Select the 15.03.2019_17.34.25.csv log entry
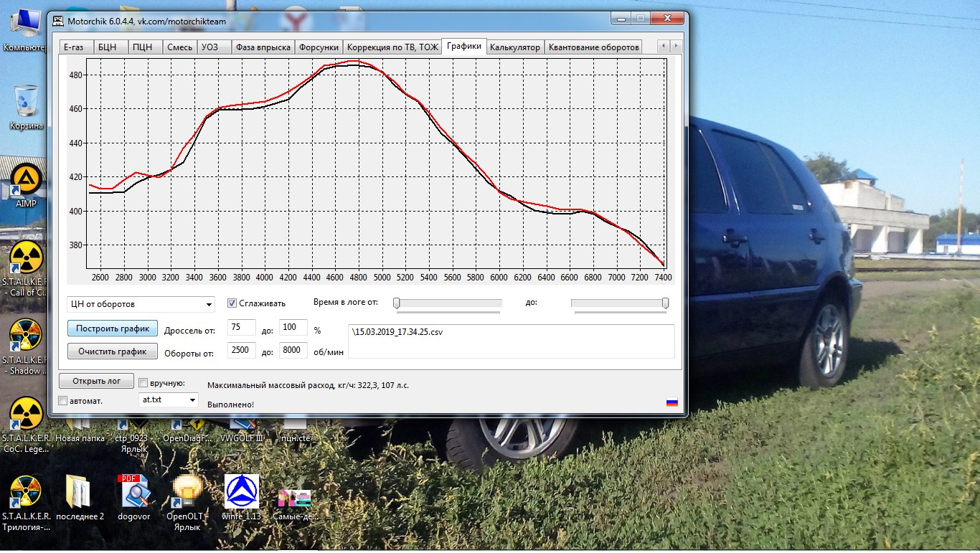 [x=397, y=331]
